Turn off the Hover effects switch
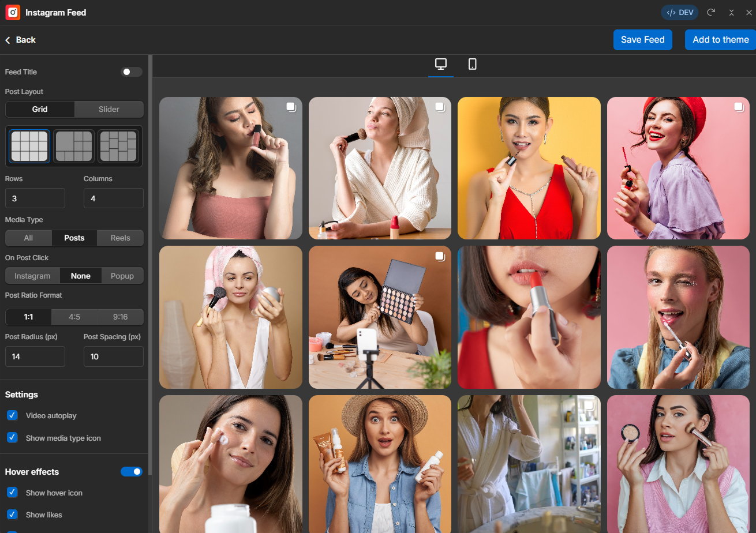Image resolution: width=756 pixels, height=533 pixels. [x=132, y=472]
